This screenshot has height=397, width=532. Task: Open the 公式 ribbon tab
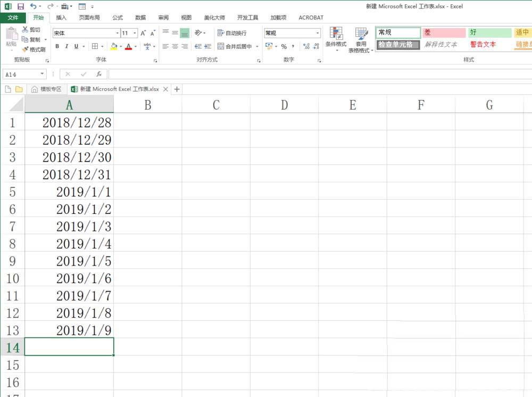click(118, 18)
